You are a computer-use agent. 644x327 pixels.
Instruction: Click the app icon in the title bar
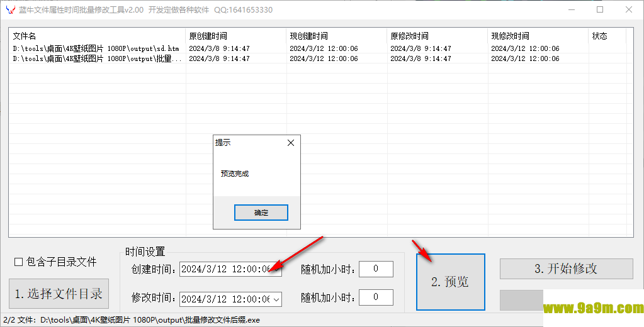(x=10, y=10)
